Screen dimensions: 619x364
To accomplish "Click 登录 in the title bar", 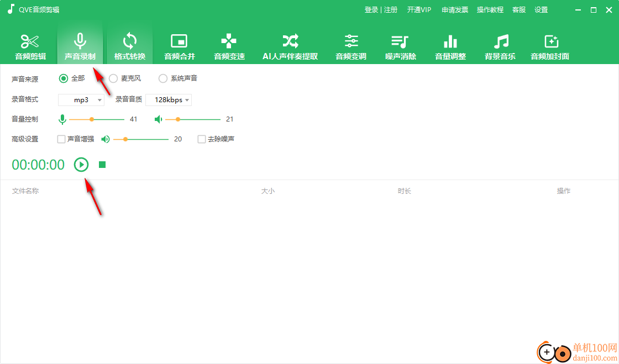I will click(x=371, y=10).
